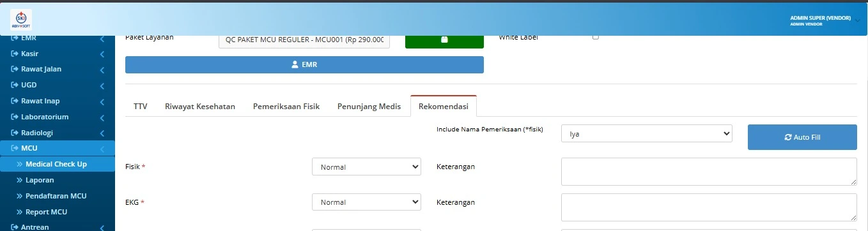Viewport: 868px width, 231px height.
Task: Select the Rekomendasi tab
Action: pyautogui.click(x=444, y=107)
